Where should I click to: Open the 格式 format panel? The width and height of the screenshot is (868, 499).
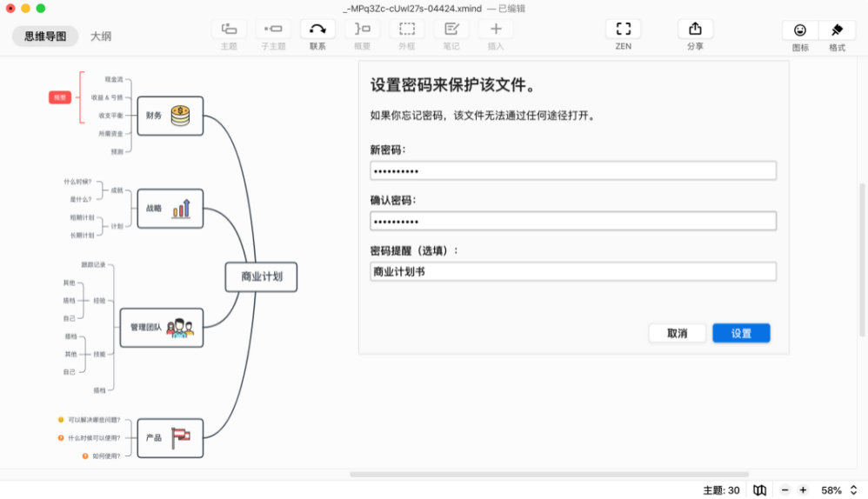[837, 30]
